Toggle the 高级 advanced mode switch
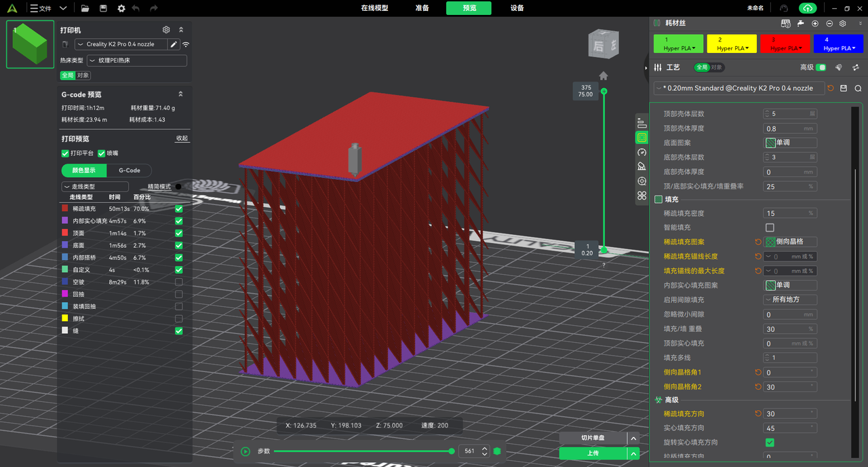The height and width of the screenshot is (467, 868). click(821, 67)
